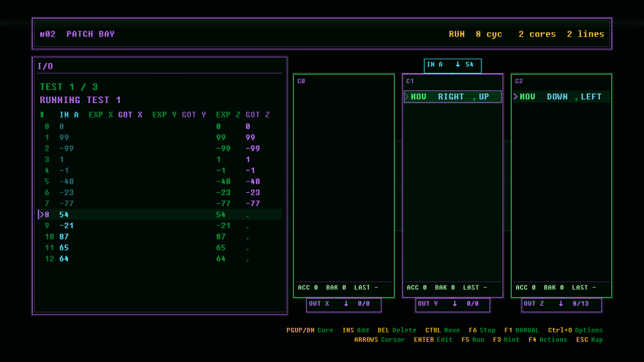
Task: Click the I/O panel heading
Action: click(x=45, y=66)
